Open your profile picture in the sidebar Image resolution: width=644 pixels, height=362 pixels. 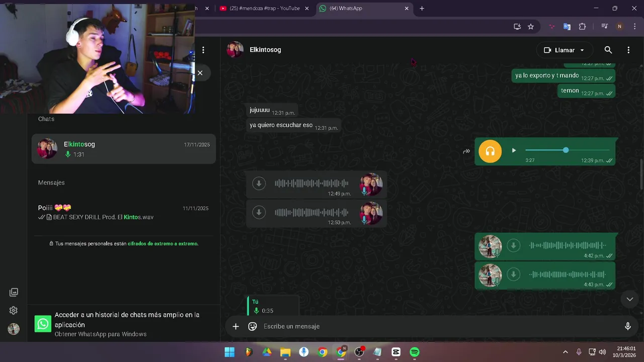pos(14,329)
